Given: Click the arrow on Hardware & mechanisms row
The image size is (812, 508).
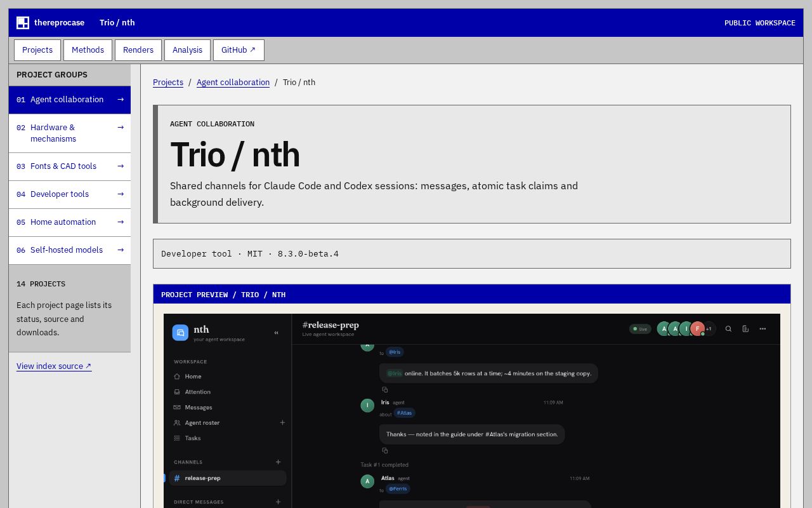Looking at the screenshot, I should tap(121, 127).
